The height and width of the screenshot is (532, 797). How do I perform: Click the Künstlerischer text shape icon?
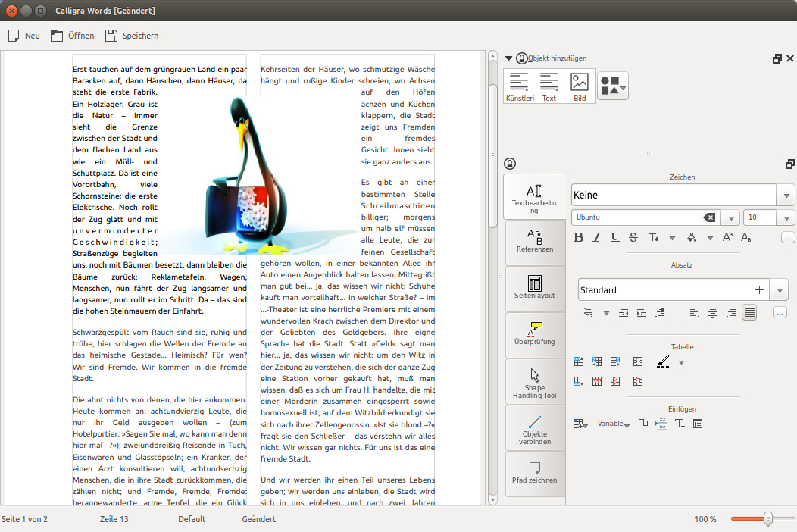(x=519, y=86)
